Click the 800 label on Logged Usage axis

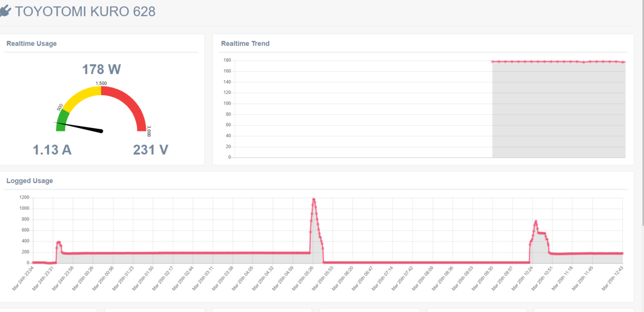click(x=26, y=219)
